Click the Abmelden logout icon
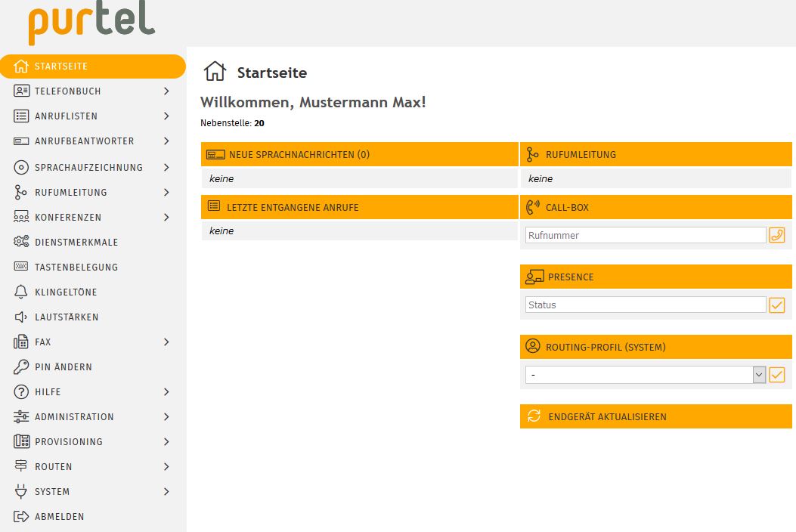 tap(21, 516)
